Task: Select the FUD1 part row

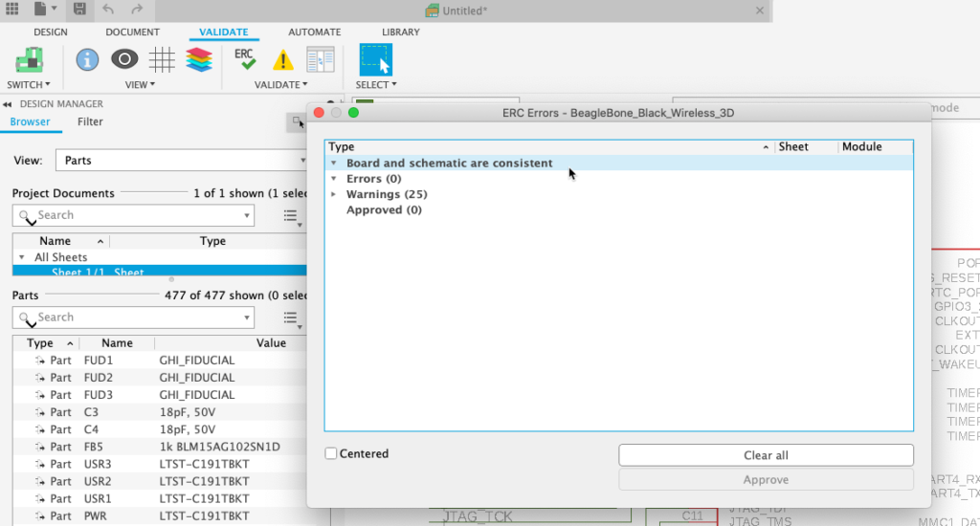Action: pyautogui.click(x=160, y=361)
